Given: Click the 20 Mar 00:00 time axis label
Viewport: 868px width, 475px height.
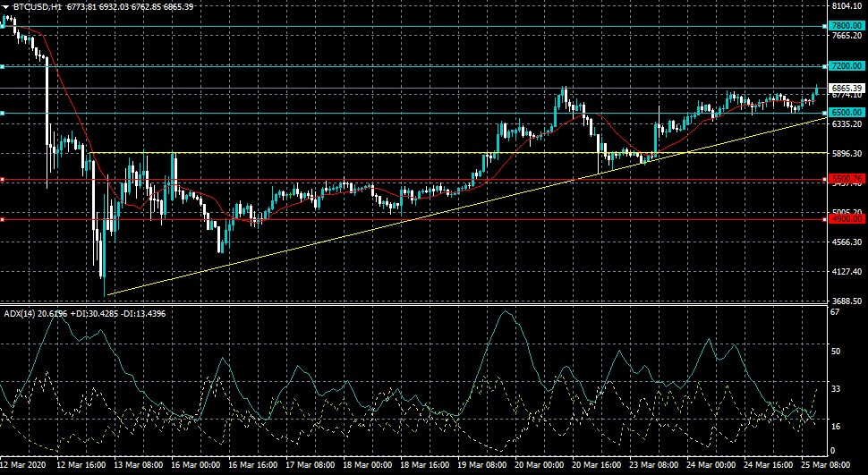Looking at the screenshot, I should [540, 465].
